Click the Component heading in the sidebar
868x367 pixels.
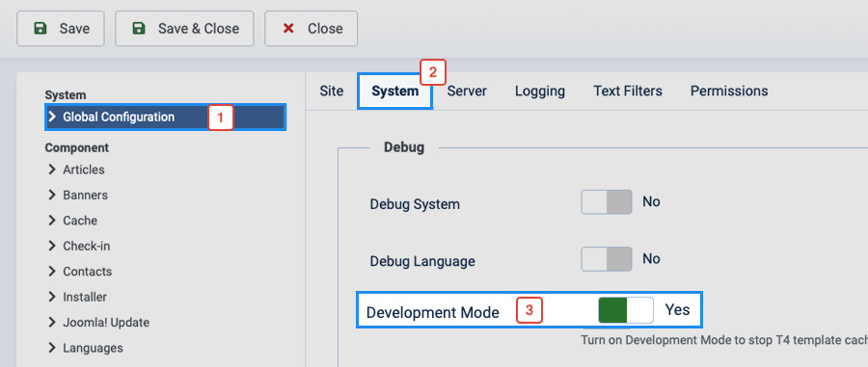(x=77, y=147)
